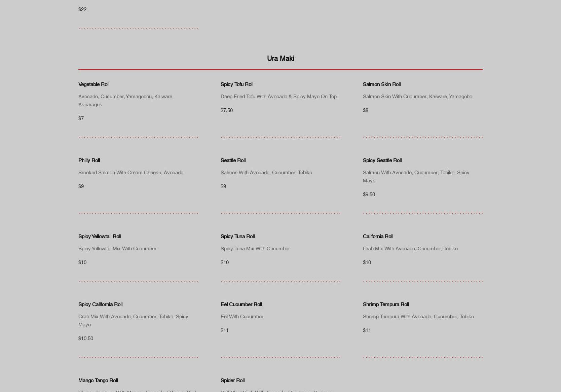Image resolution: width=561 pixels, height=392 pixels.
Task: Click the Ura Maki section heading
Action: [280, 59]
